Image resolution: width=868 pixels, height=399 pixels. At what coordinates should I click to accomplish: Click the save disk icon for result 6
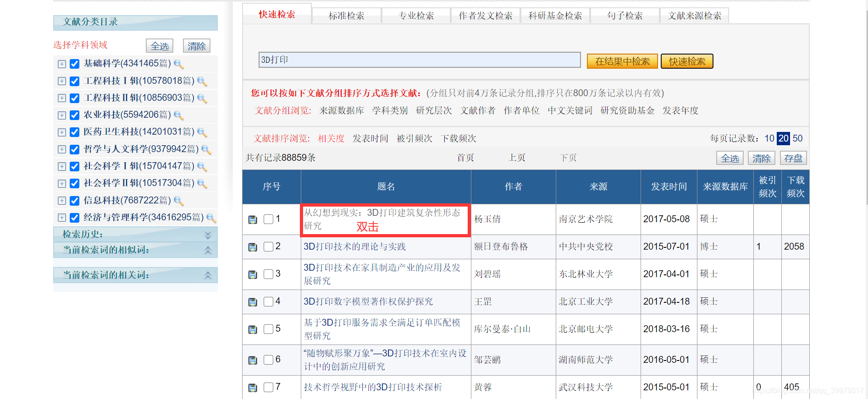click(x=253, y=360)
